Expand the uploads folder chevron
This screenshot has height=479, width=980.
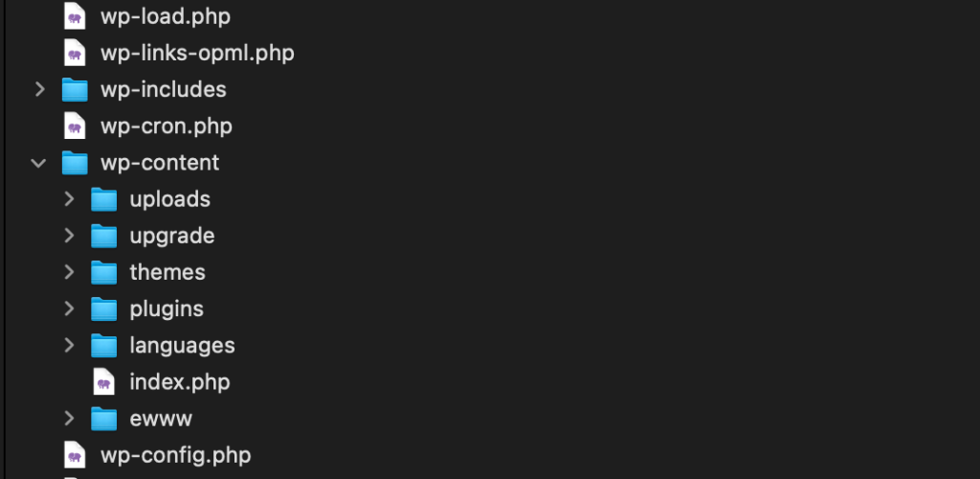click(x=69, y=199)
